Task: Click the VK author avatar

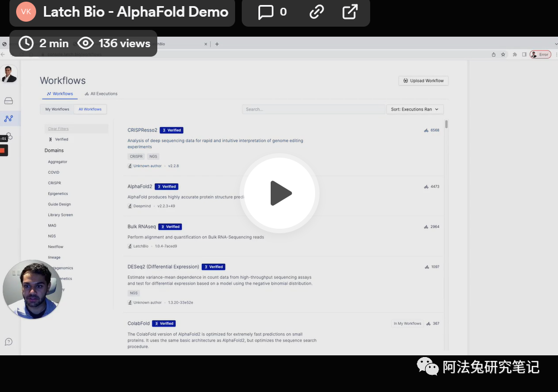Action: tap(26, 11)
